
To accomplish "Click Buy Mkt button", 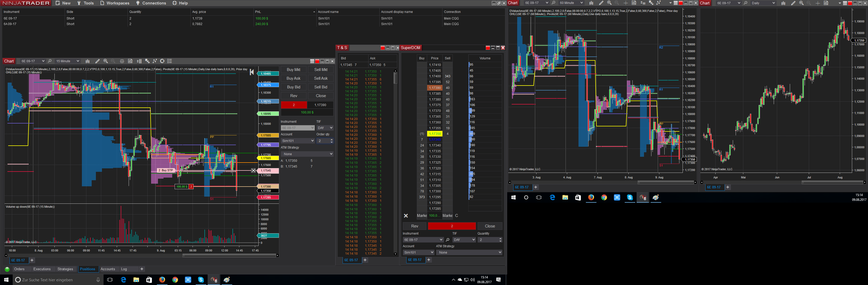I will (x=293, y=70).
